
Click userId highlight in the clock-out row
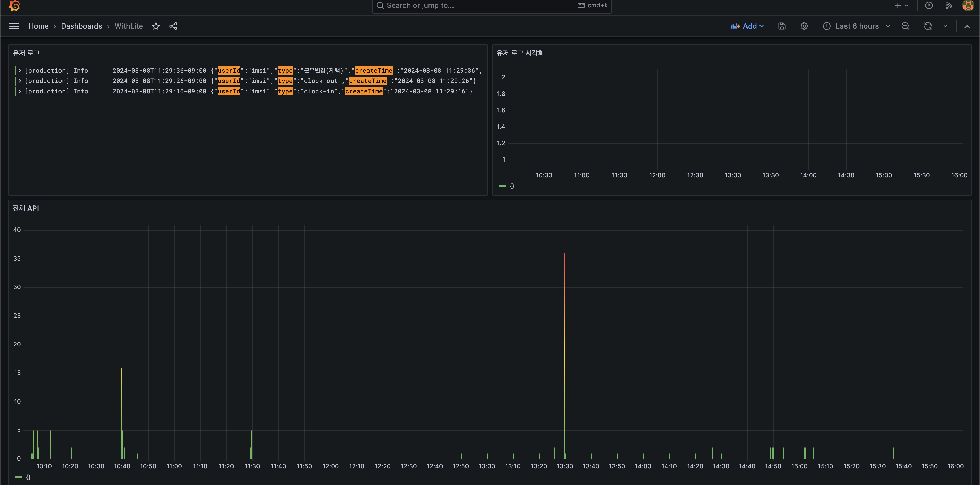[229, 81]
